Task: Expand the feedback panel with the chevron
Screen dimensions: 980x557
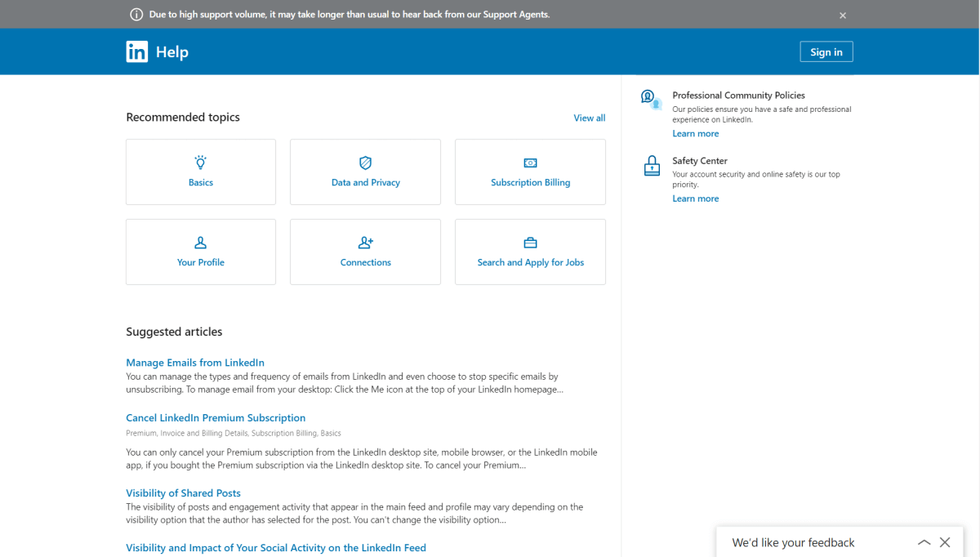Action: point(924,542)
